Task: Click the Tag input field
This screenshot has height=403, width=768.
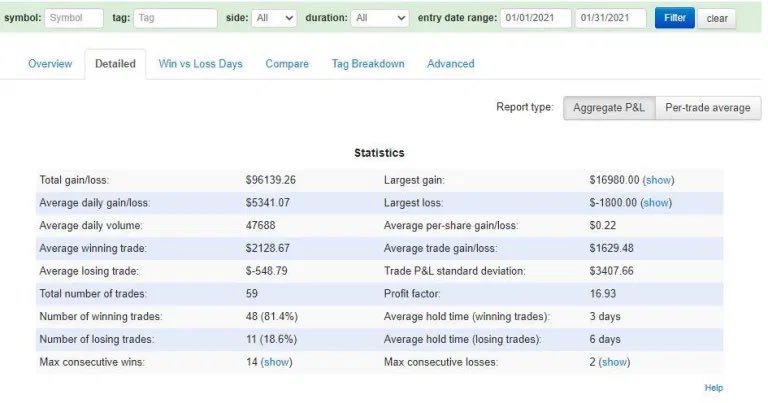Action: tap(175, 18)
